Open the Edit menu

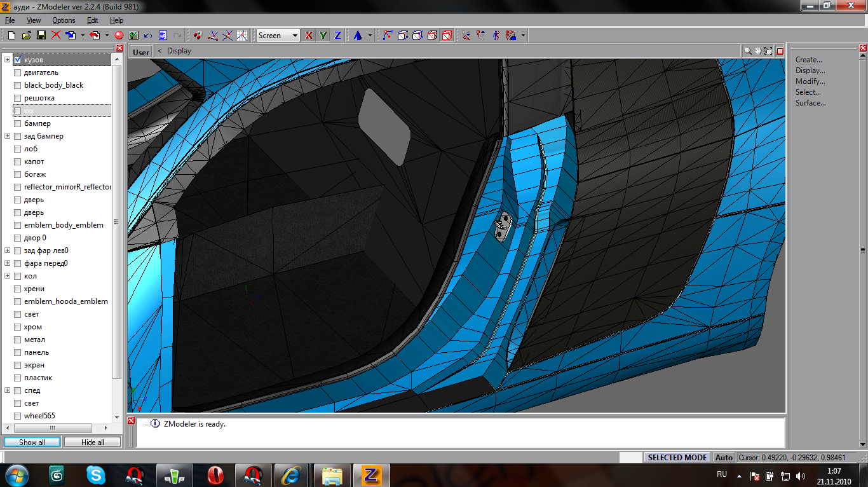(x=92, y=20)
